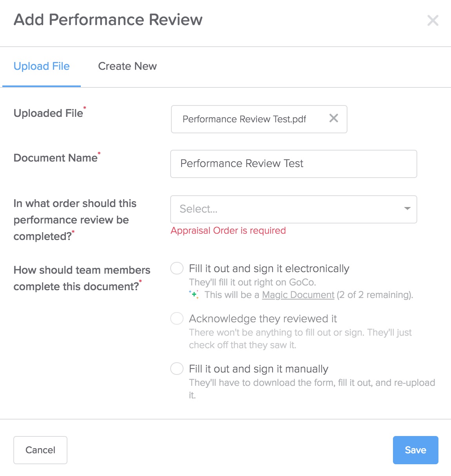Viewport: 451px width, 476px height.
Task: Close the Add Performance Review dialog
Action: tap(433, 20)
